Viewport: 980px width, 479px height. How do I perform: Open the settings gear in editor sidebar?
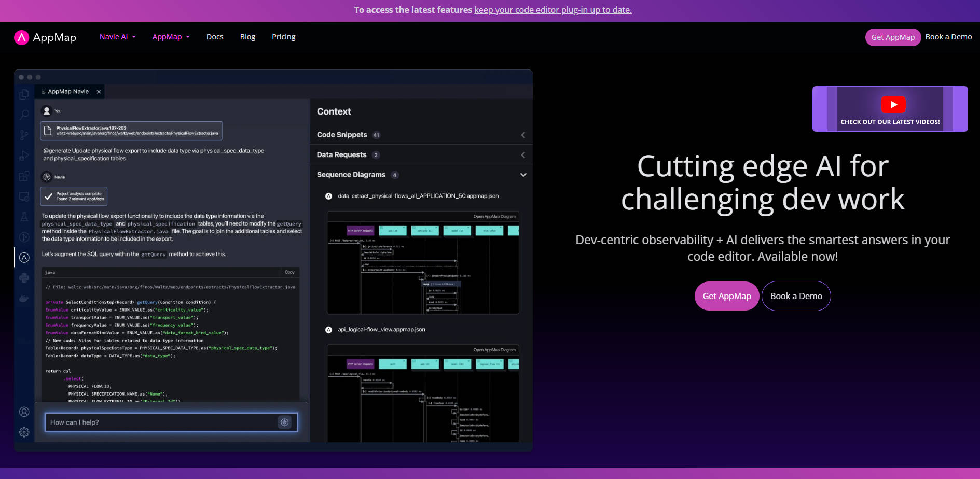point(24,432)
